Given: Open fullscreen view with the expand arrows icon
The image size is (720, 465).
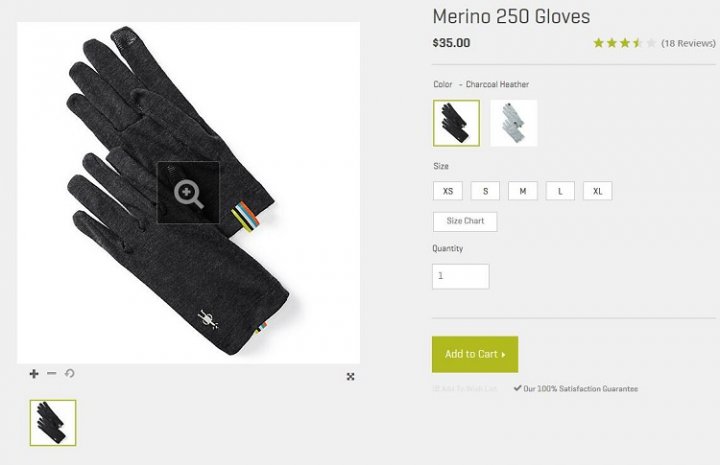Looking at the screenshot, I should pyautogui.click(x=350, y=377).
